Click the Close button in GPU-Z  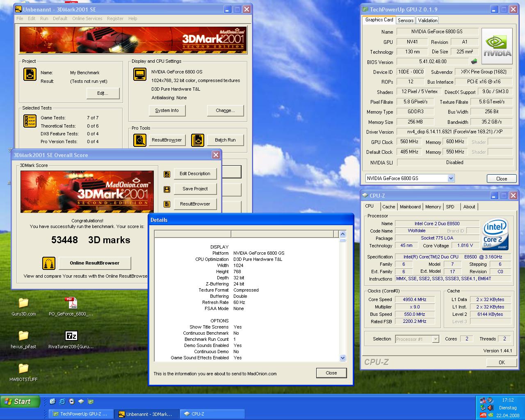[502, 179]
